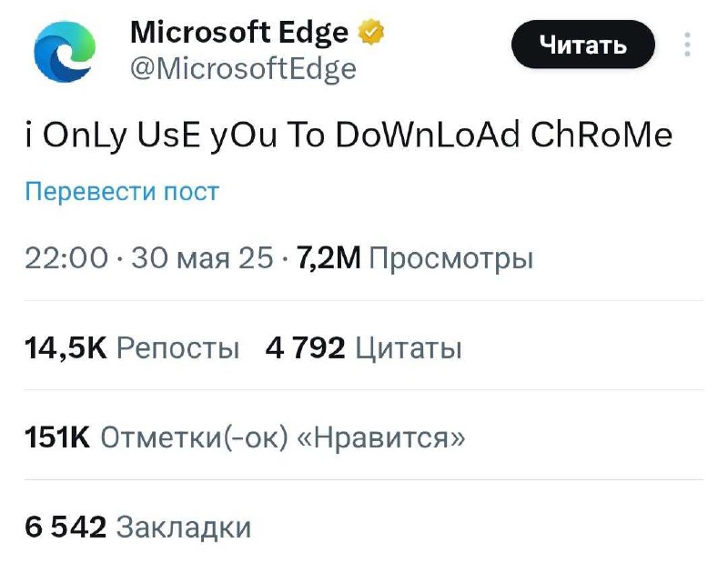Click the Отметки(-ок) «Нравится» label

point(282,437)
